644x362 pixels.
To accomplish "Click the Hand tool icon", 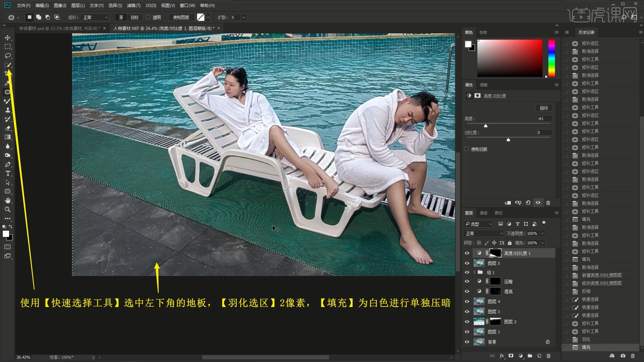I will (7, 200).
